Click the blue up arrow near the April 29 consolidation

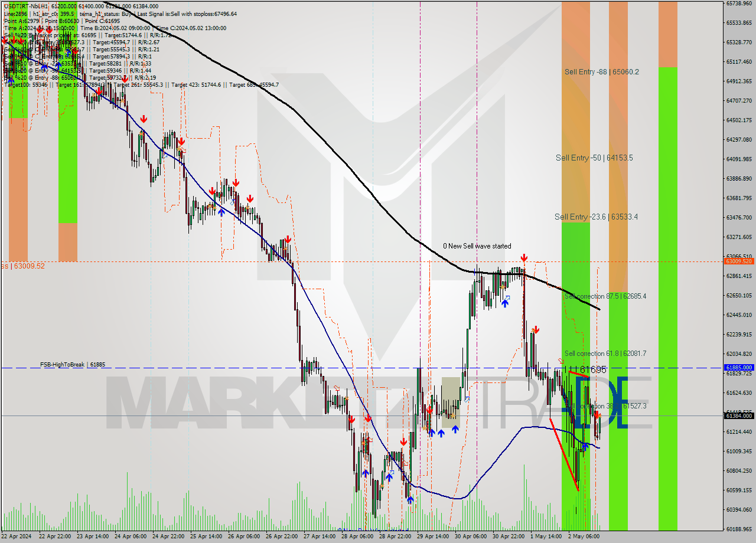click(x=440, y=433)
